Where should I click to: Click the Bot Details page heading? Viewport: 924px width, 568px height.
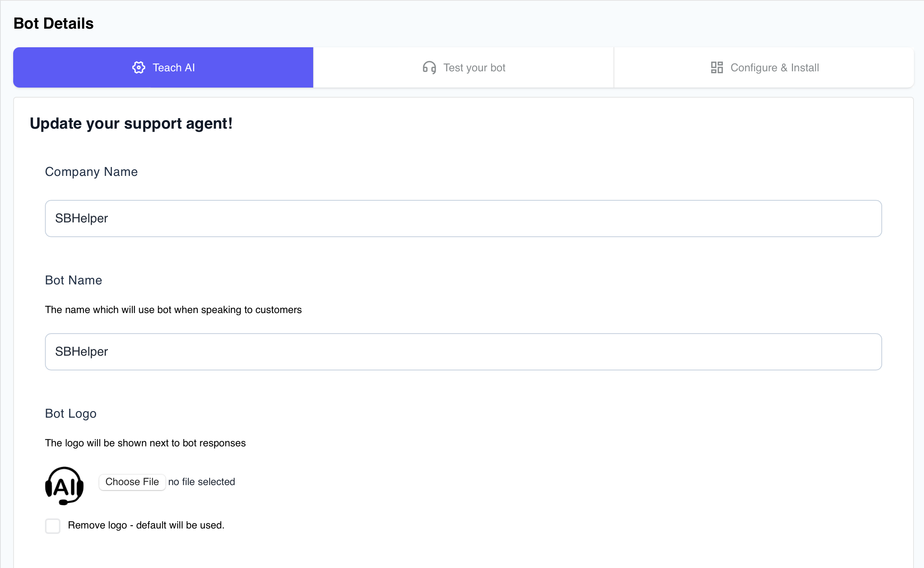point(53,23)
